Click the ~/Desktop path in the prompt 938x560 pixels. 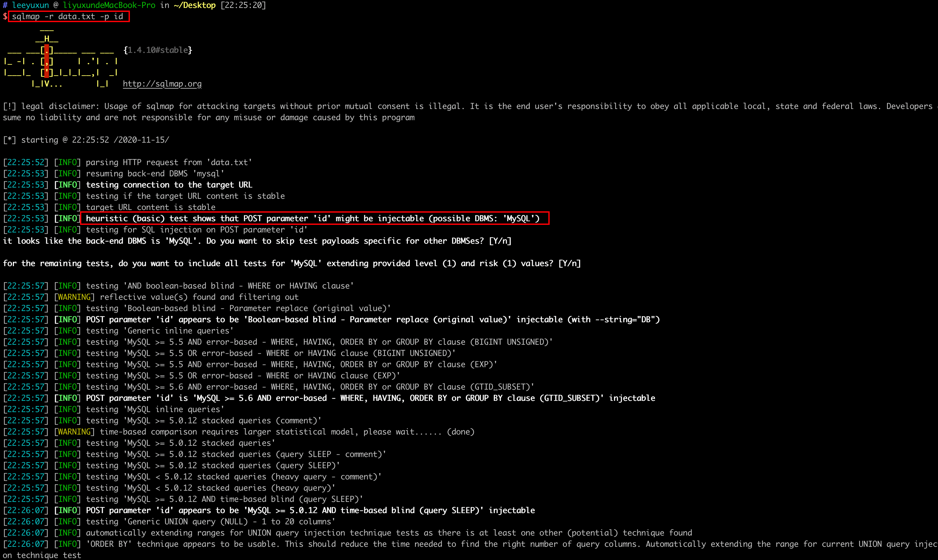[194, 5]
